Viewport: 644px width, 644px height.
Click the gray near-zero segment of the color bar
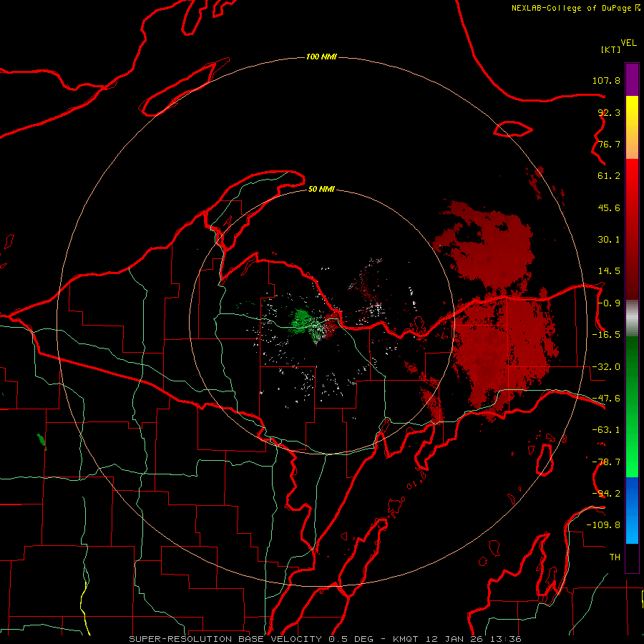click(632, 318)
